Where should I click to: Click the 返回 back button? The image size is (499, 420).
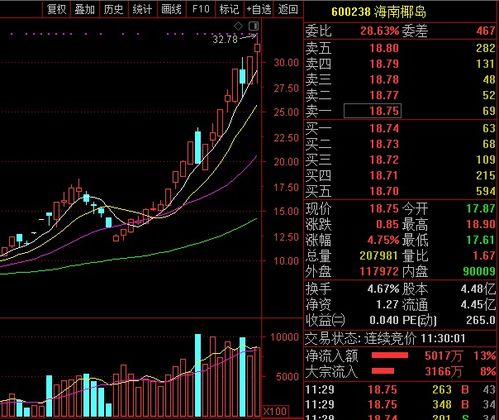coord(288,9)
